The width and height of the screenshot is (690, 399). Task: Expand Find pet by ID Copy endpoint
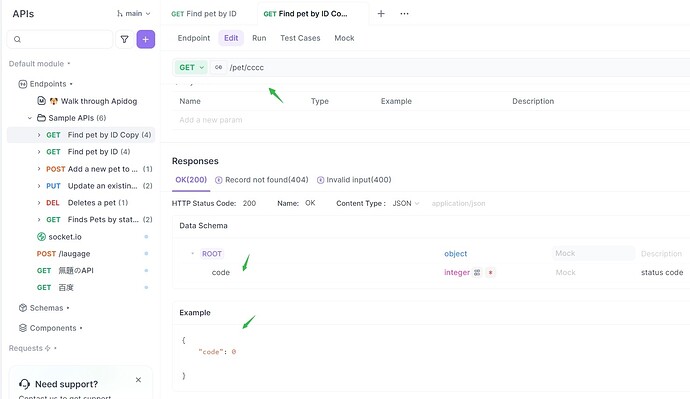point(39,135)
